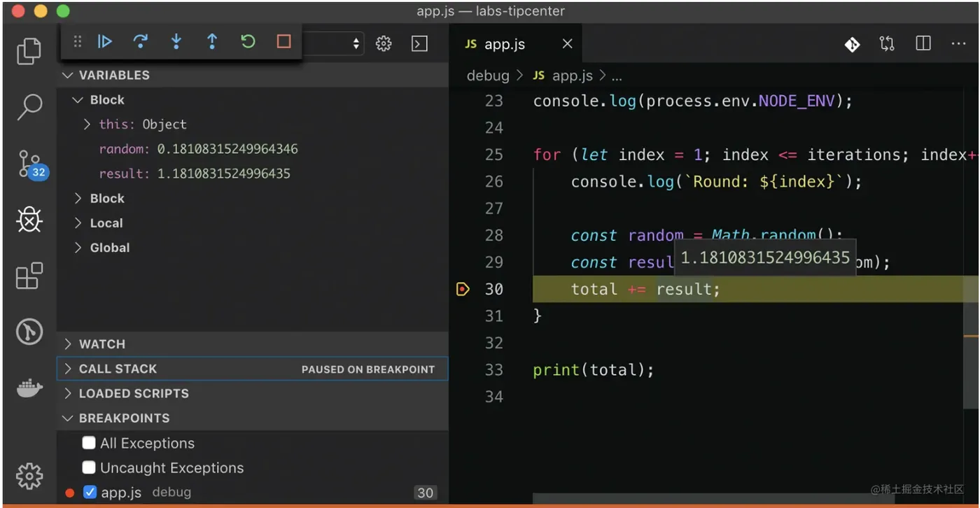Click the print(total) line of code
Screen dimensions: 980x508
click(594, 370)
